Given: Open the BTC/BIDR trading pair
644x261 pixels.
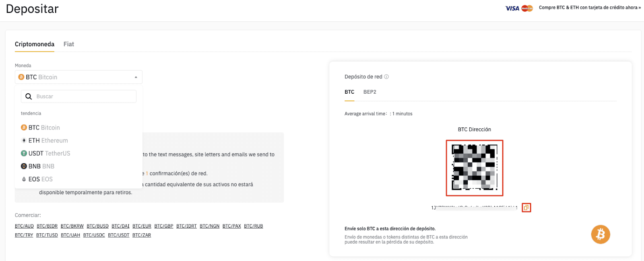Looking at the screenshot, I should (x=47, y=226).
